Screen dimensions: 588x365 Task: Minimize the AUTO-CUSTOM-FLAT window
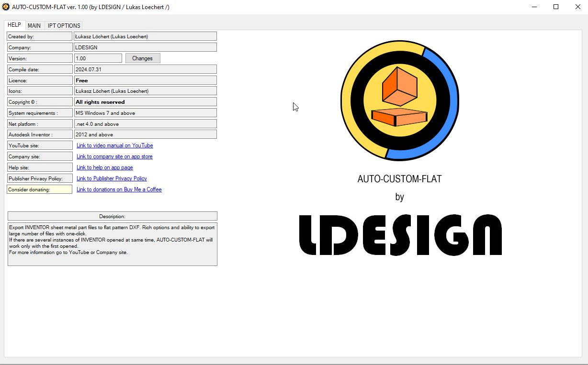pyautogui.click(x=534, y=7)
